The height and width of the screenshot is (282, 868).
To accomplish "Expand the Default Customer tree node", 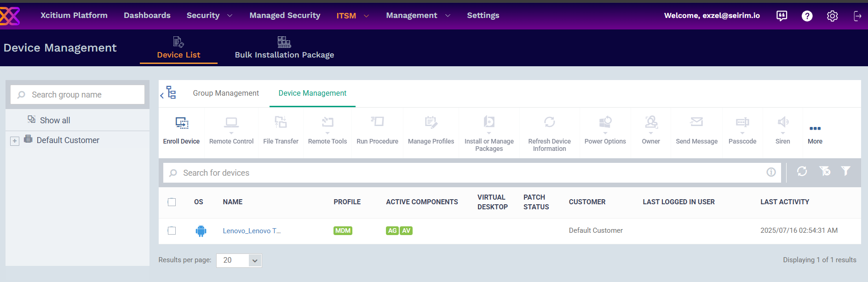I will click(15, 141).
